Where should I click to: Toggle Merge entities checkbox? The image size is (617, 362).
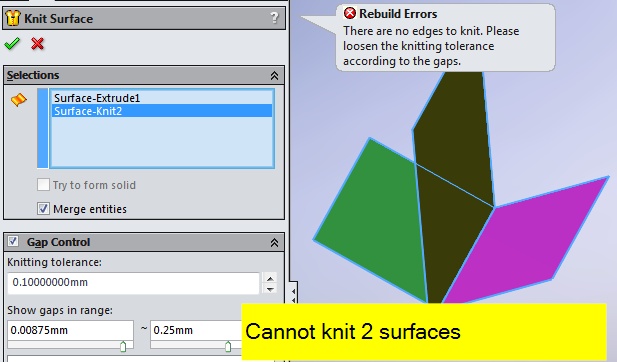(x=43, y=209)
